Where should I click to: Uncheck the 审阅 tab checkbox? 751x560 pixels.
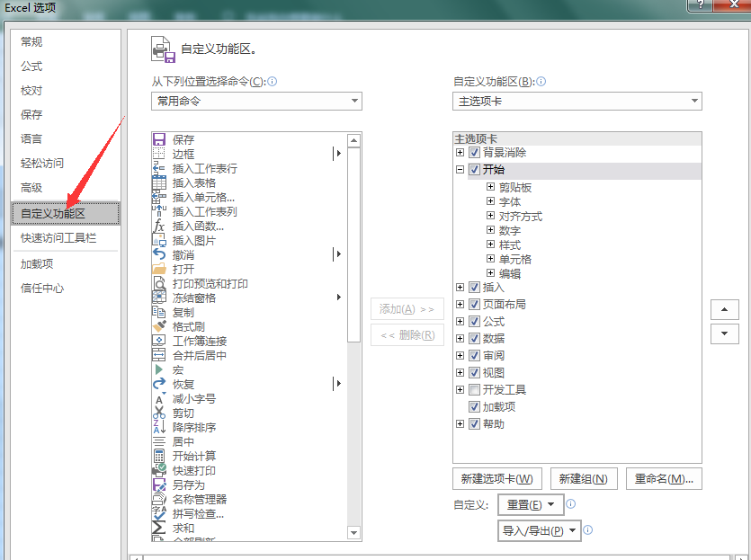click(474, 356)
